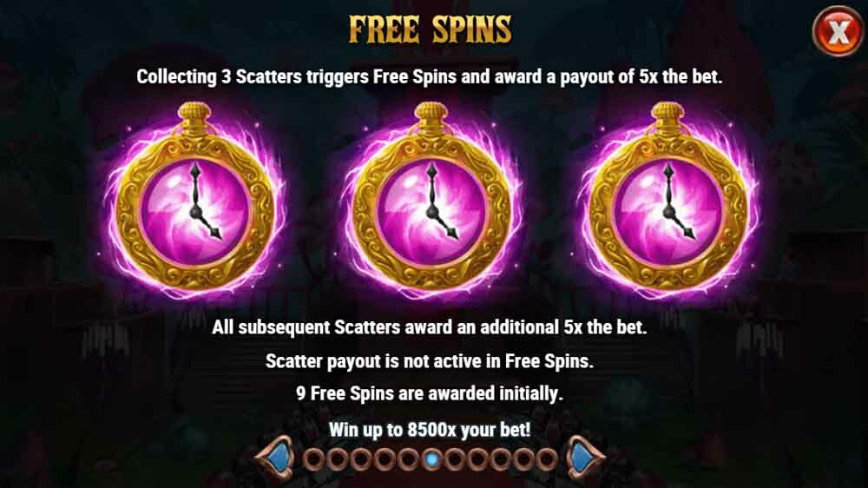Screen dimensions: 868x488
Task: Advance to next info page with right arrow
Action: (x=587, y=458)
